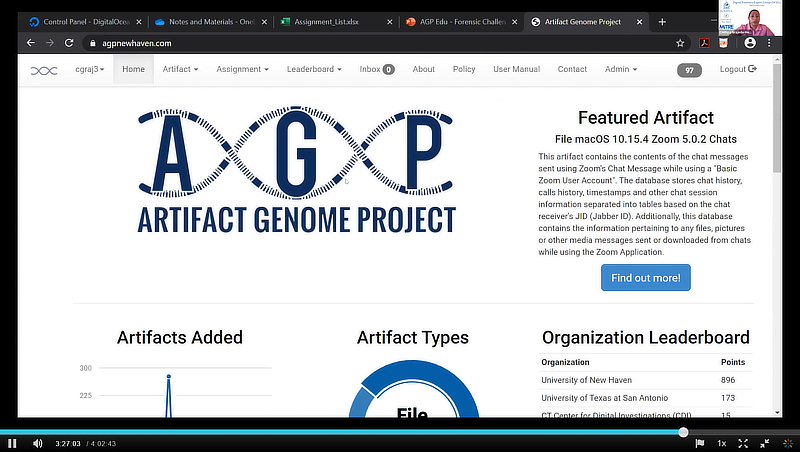Click the Logout link

coord(738,69)
